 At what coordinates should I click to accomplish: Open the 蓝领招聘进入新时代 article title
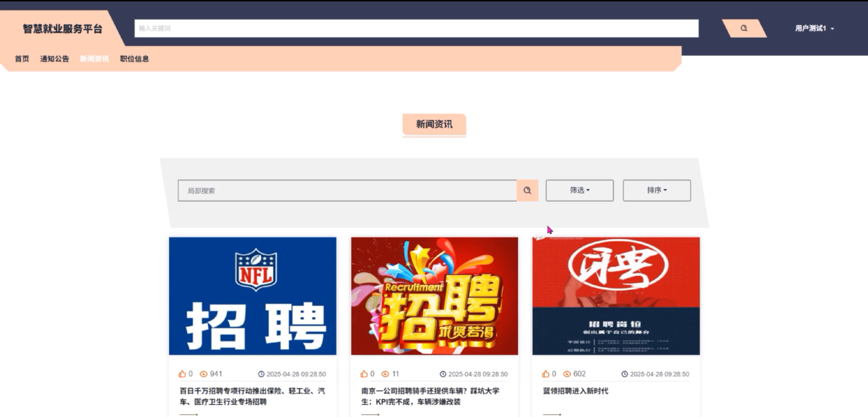(575, 391)
